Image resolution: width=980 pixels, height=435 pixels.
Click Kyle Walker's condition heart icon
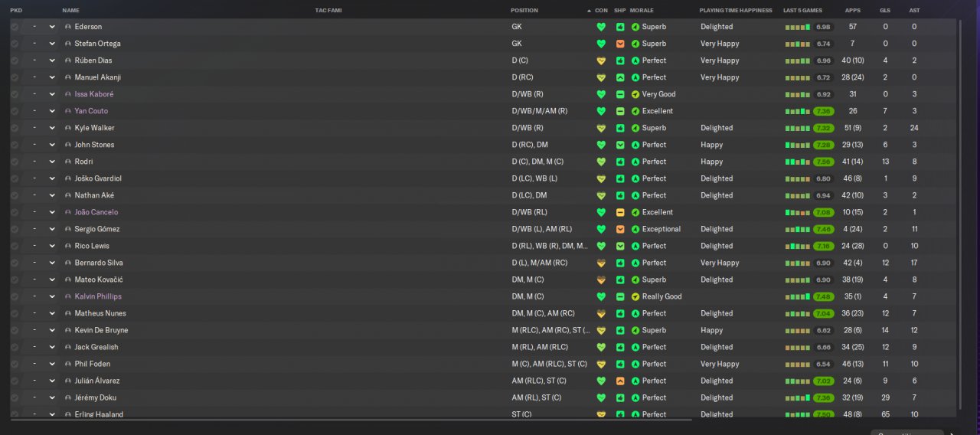pos(601,128)
